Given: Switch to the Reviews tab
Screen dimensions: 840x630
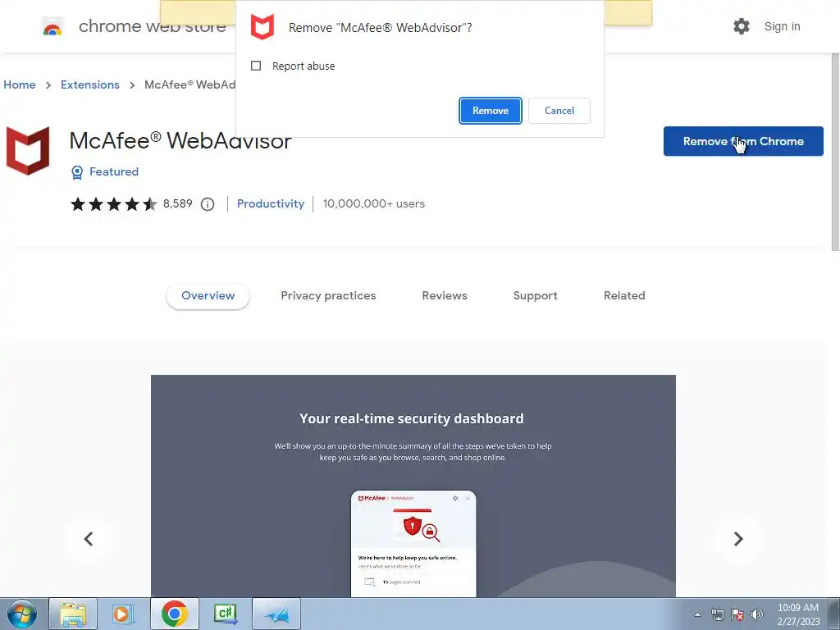Looking at the screenshot, I should click(x=445, y=295).
